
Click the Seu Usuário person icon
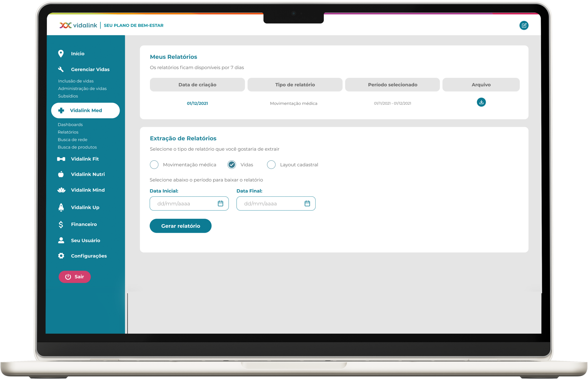(x=61, y=241)
